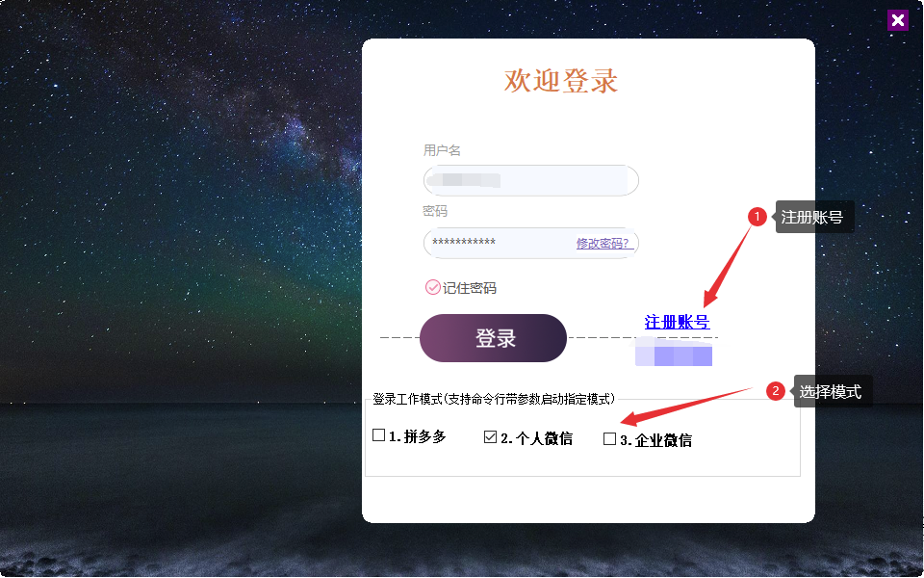Click the purple 登录 button
924x578 pixels.
[493, 338]
